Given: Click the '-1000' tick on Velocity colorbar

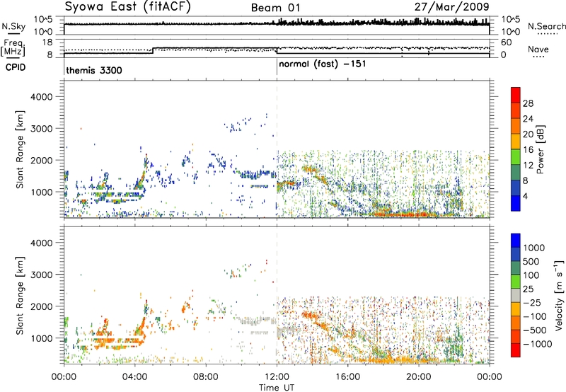Looking at the screenshot, I should point(537,344).
